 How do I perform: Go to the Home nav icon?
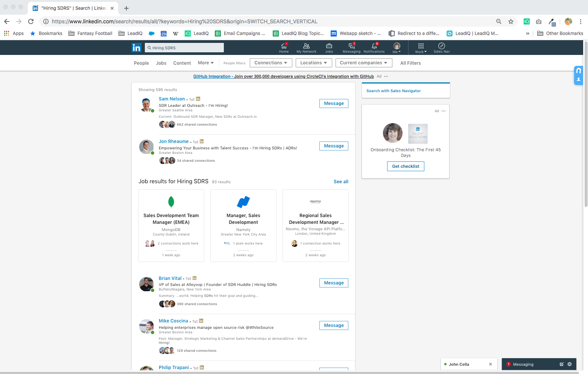point(284,48)
